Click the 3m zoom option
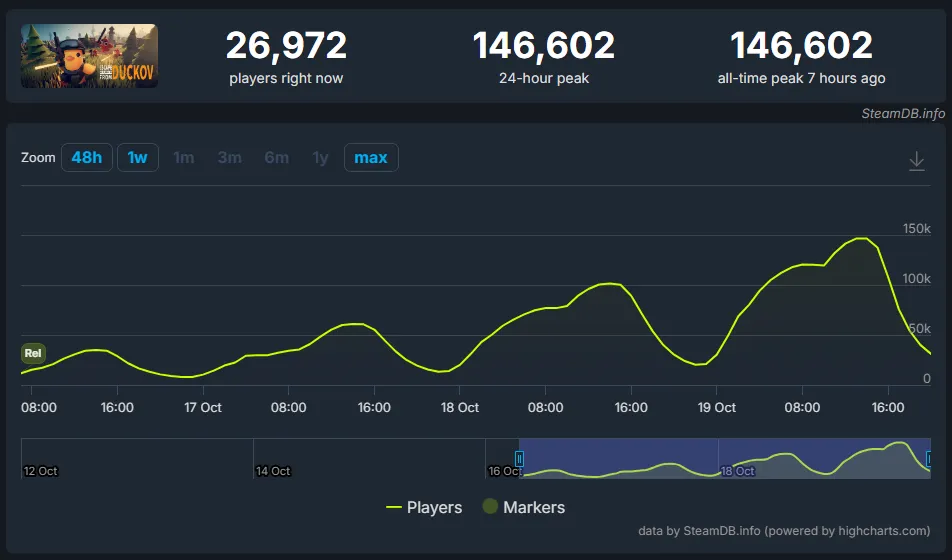Screen dimensions: 952x560 click(230, 158)
